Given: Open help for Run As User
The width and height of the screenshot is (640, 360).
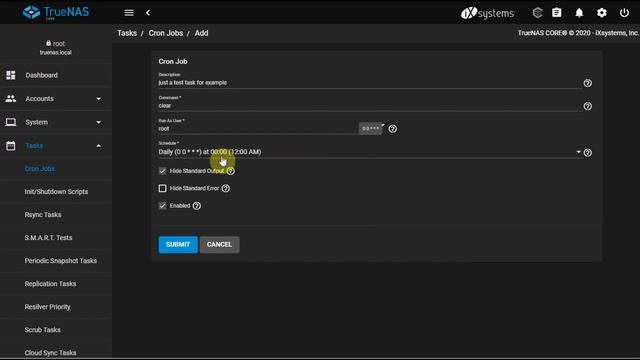Looking at the screenshot, I should (393, 129).
